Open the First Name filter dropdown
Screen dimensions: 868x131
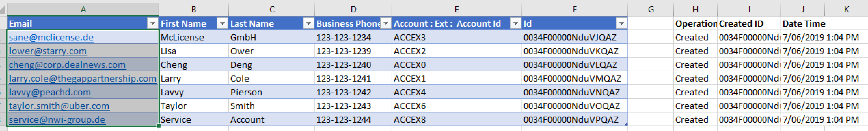point(222,23)
